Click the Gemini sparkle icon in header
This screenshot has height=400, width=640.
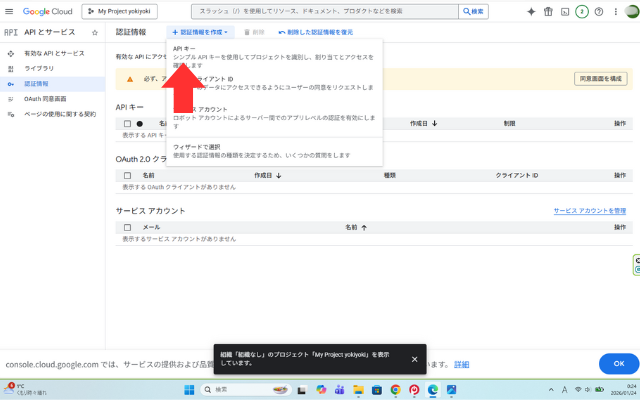click(530, 11)
